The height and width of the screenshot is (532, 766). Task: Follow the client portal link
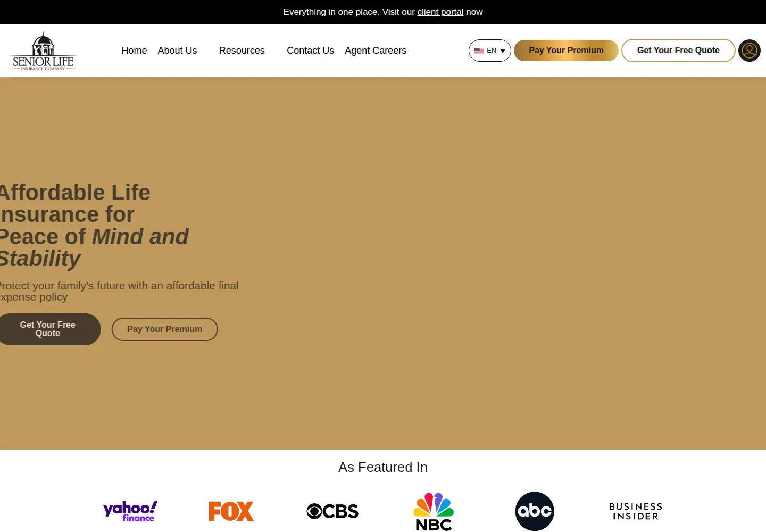440,12
